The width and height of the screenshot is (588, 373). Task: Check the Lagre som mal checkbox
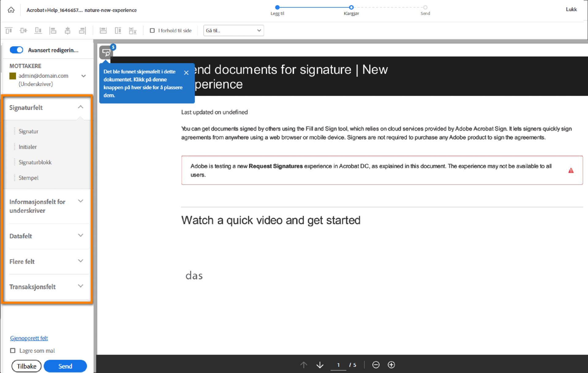coord(13,351)
